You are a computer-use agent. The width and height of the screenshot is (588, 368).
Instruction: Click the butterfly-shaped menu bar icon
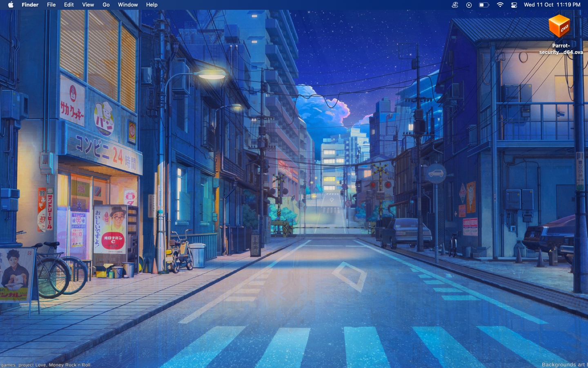click(x=455, y=5)
